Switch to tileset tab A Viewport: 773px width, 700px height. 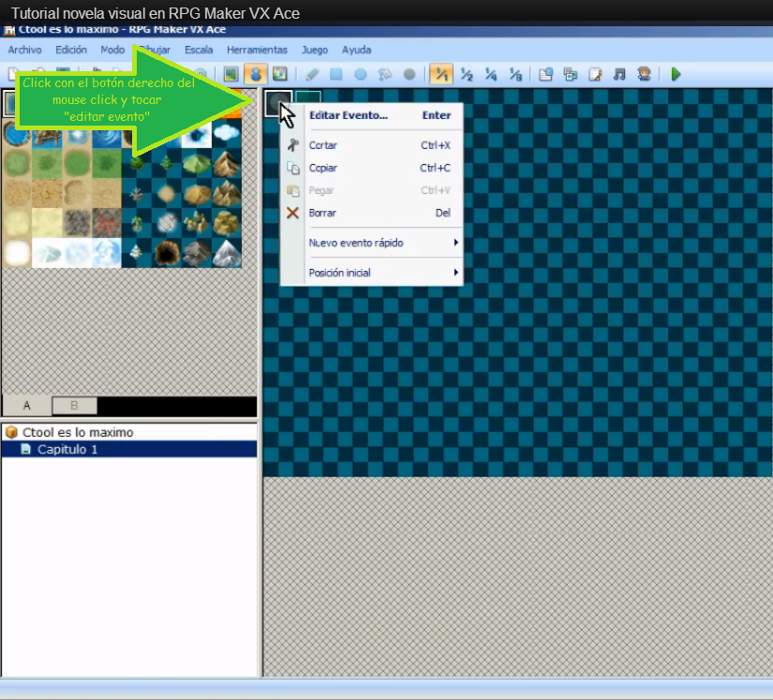(27, 405)
